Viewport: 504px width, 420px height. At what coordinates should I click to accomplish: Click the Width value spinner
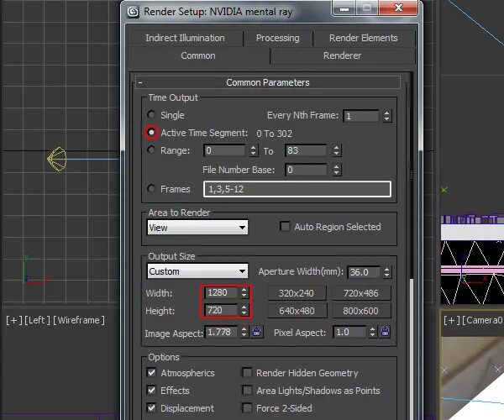coord(244,292)
